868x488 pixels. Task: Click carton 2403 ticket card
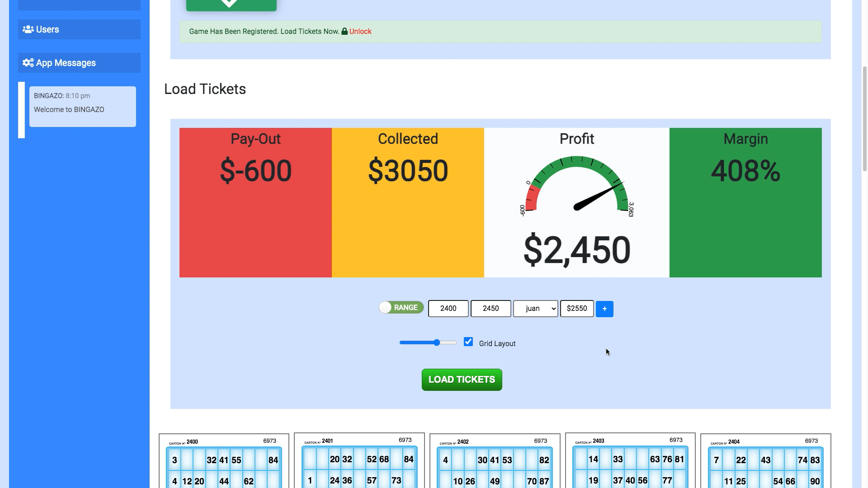630,461
